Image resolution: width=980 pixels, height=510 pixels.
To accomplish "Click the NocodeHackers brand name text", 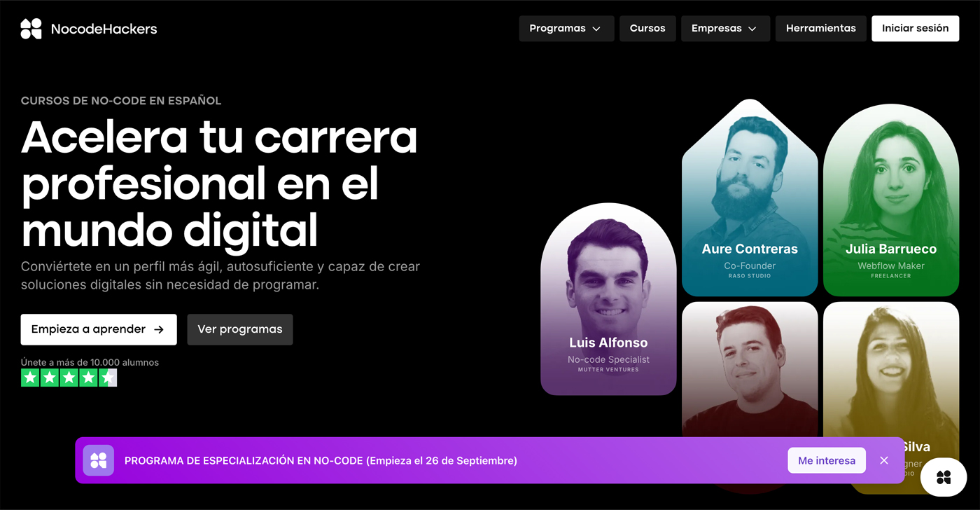I will coord(104,29).
